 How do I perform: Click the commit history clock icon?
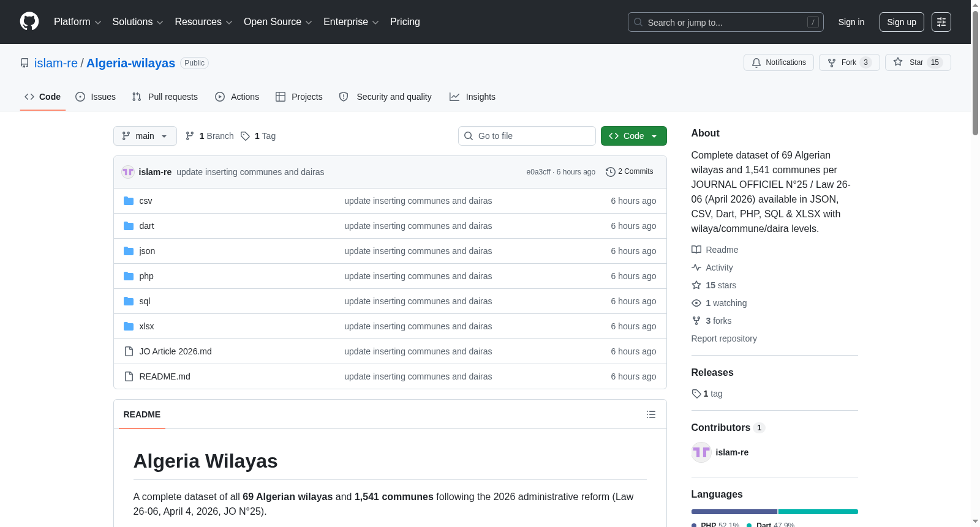(611, 172)
